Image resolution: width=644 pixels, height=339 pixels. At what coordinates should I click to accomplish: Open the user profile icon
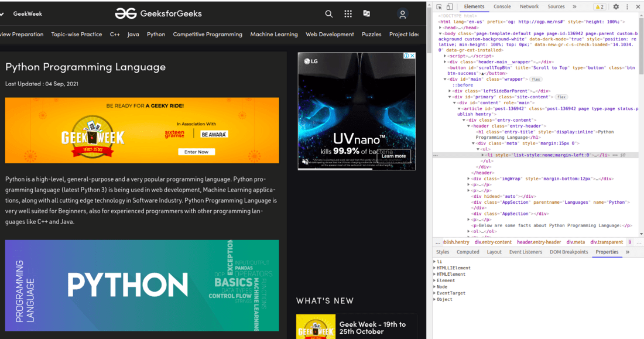pos(403,14)
